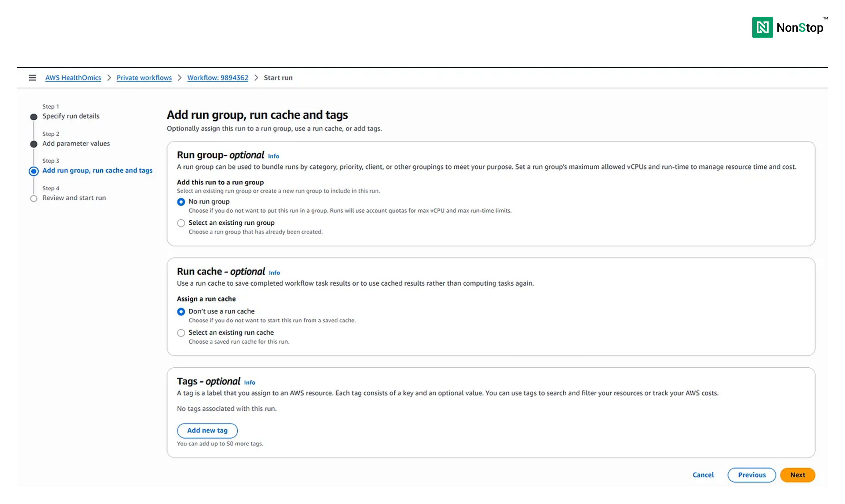Open the hamburger navigation menu
Screen dimensions: 845x504
pyautogui.click(x=32, y=78)
